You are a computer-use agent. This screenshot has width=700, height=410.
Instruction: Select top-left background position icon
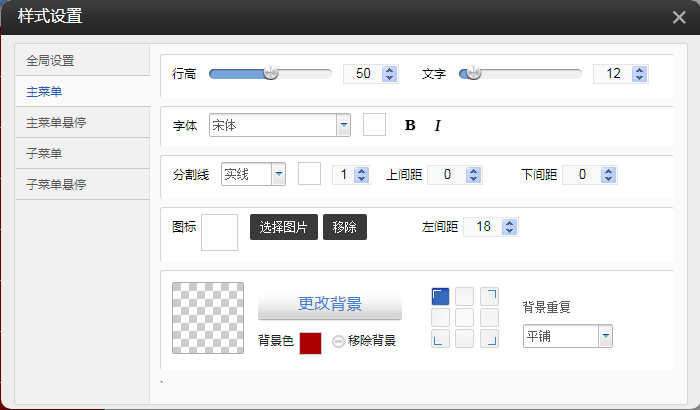coord(440,296)
